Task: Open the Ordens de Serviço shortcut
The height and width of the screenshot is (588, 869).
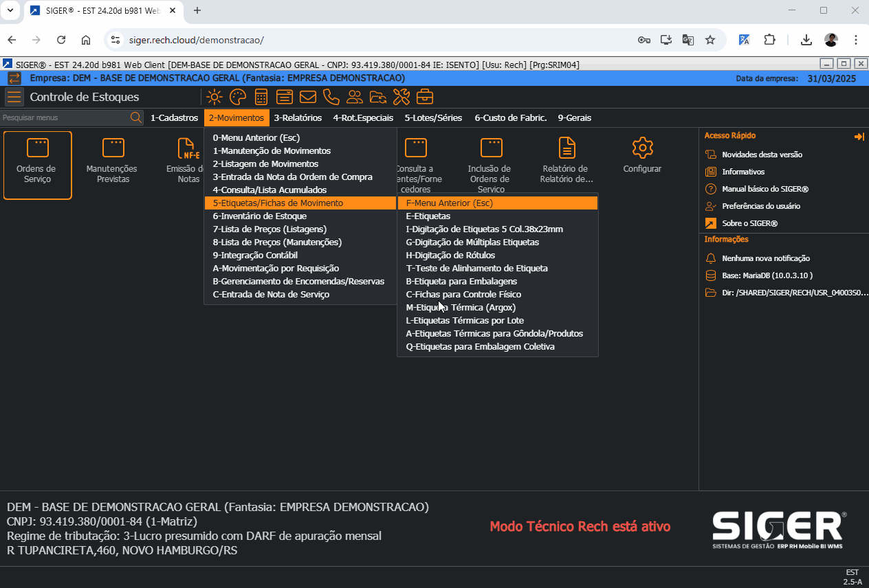Action: 38,165
